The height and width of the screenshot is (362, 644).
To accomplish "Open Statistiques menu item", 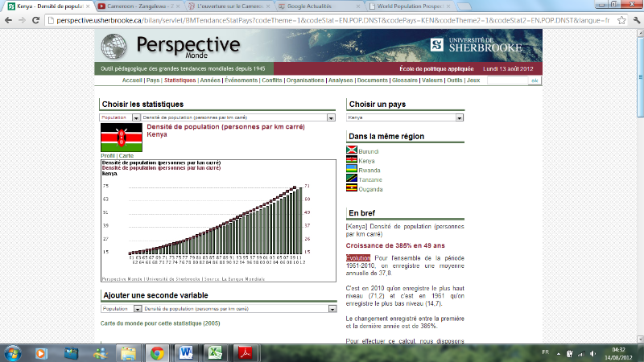I will [x=180, y=80].
